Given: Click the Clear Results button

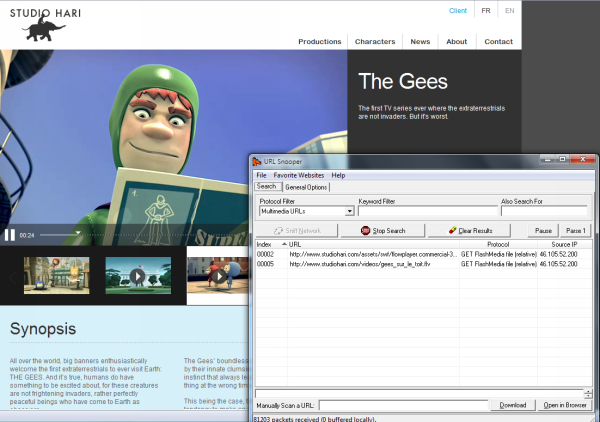Looking at the screenshot, I should tap(470, 231).
